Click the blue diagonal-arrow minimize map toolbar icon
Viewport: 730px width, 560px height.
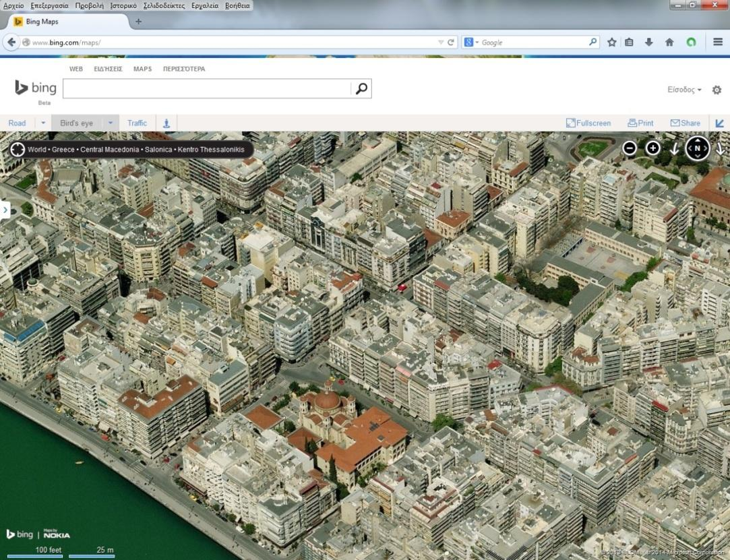click(x=719, y=123)
